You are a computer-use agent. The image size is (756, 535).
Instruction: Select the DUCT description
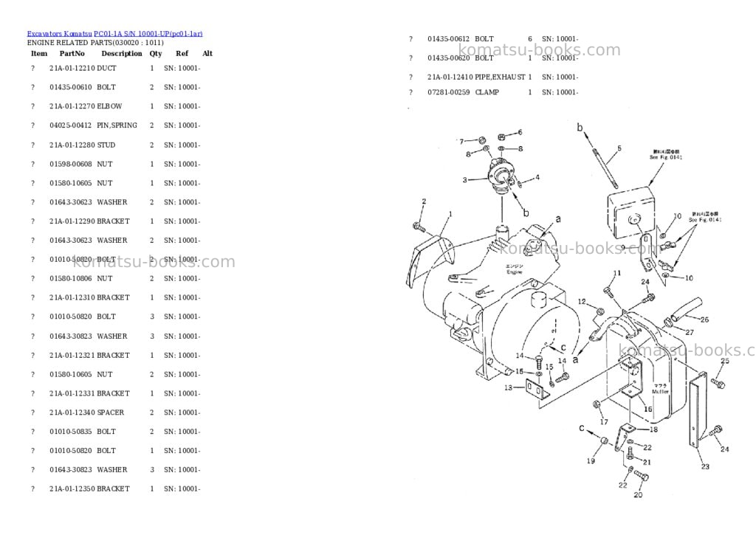tap(107, 68)
